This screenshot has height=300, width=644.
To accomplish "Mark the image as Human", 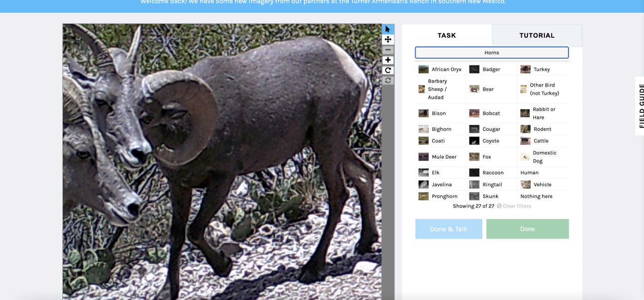I will [x=542, y=173].
